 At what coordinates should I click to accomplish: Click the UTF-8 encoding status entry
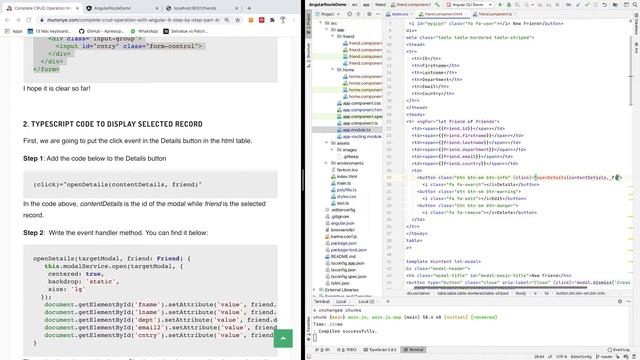click(x=561, y=357)
